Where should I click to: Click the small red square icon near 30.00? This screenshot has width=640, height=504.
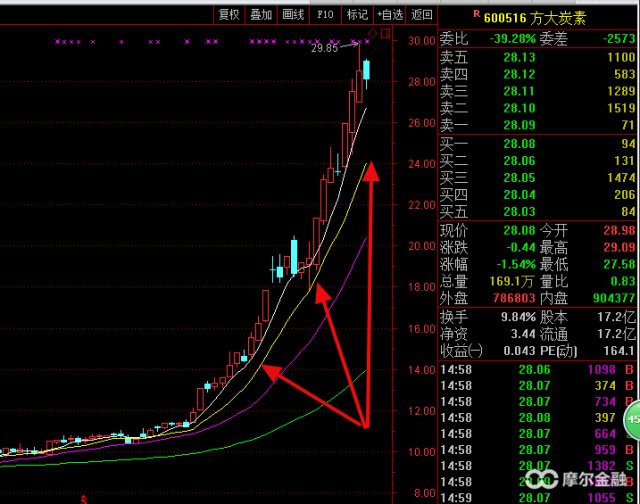386,35
